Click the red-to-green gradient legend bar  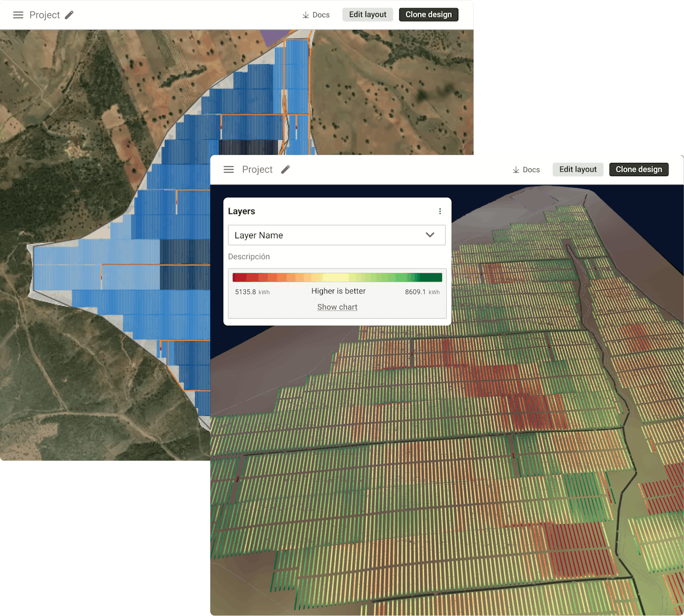(337, 277)
